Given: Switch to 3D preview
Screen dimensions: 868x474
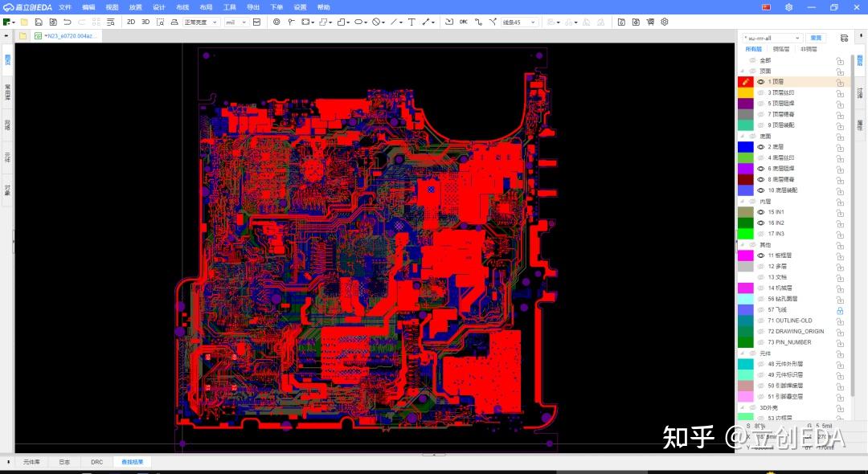Looking at the screenshot, I should 145,22.
